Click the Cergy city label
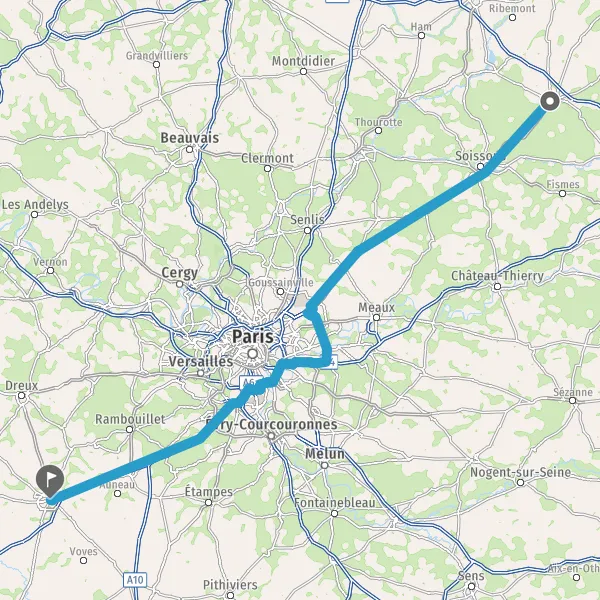The width and height of the screenshot is (600, 600). 179,273
